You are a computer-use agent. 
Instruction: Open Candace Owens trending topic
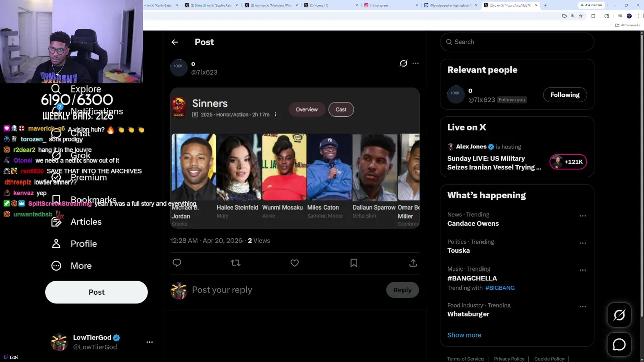click(x=473, y=223)
